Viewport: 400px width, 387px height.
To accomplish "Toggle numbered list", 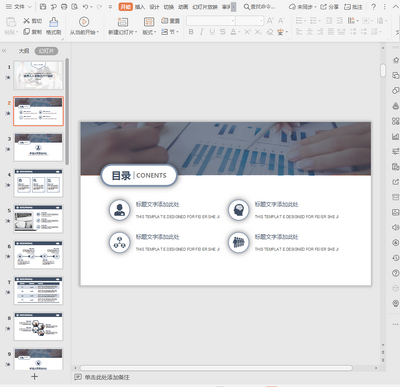I will pos(313,21).
